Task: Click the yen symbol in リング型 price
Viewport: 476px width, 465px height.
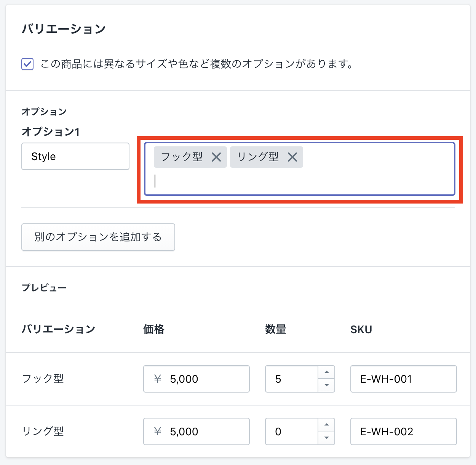Action: (x=158, y=431)
